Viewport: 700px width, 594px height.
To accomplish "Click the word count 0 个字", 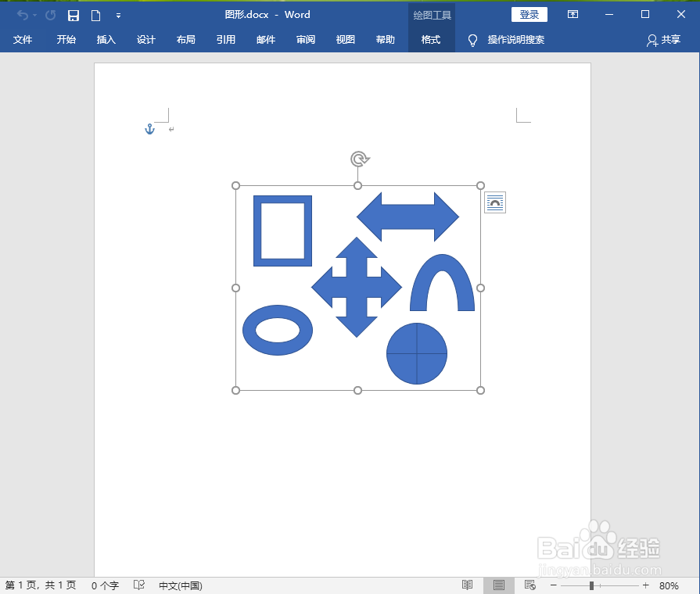I will coord(105,585).
